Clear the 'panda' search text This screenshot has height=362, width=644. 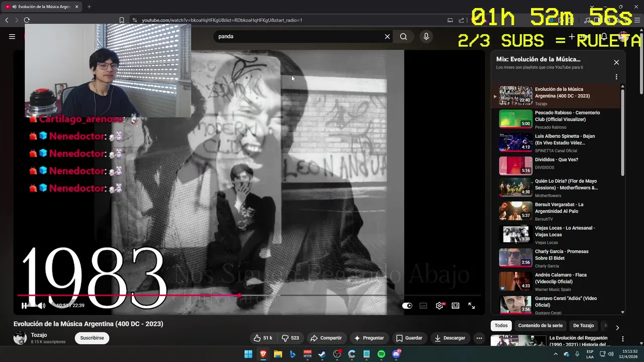click(x=387, y=36)
